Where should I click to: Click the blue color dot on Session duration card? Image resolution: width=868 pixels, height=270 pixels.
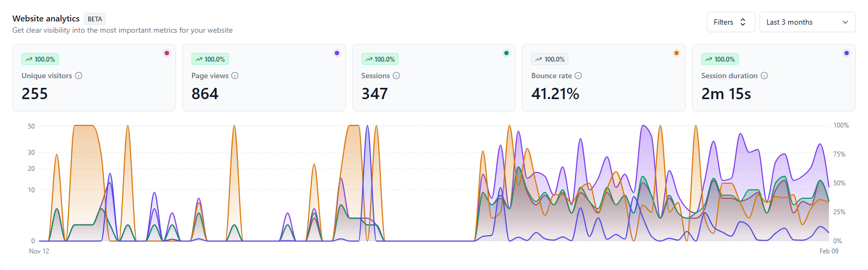(x=846, y=53)
